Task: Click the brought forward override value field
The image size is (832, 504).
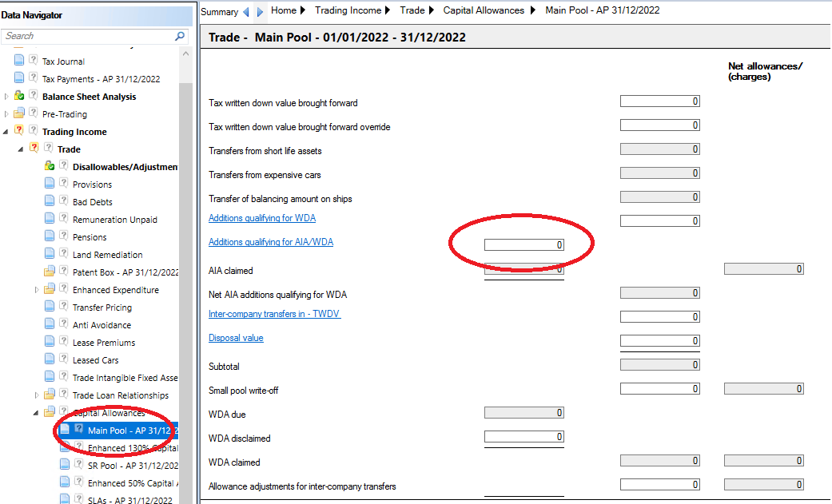Action: (x=660, y=125)
